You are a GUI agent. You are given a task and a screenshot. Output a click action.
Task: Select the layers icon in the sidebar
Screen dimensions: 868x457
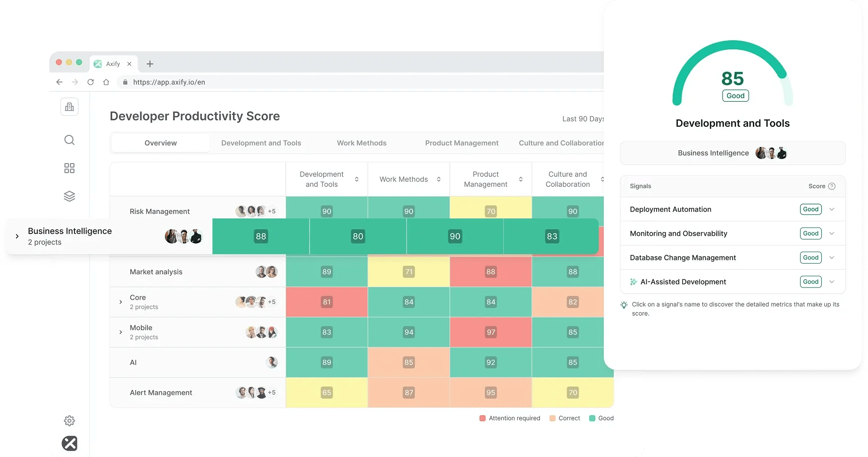(69, 196)
